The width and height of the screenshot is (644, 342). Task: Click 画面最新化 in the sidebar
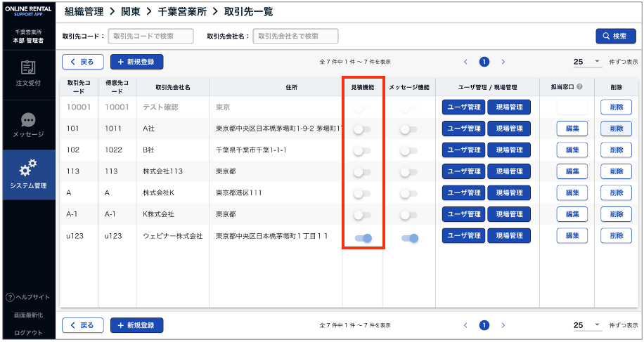(28, 316)
